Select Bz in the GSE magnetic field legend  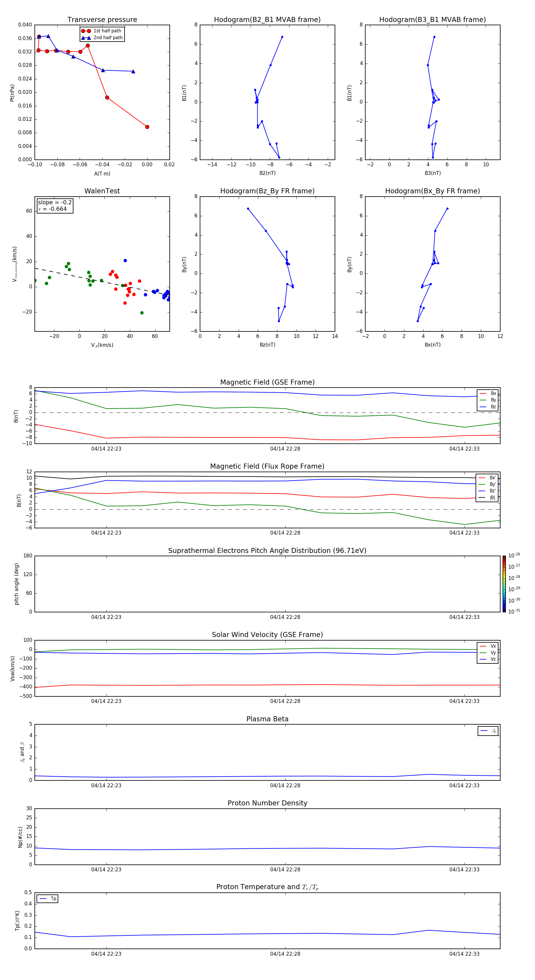[x=488, y=407]
